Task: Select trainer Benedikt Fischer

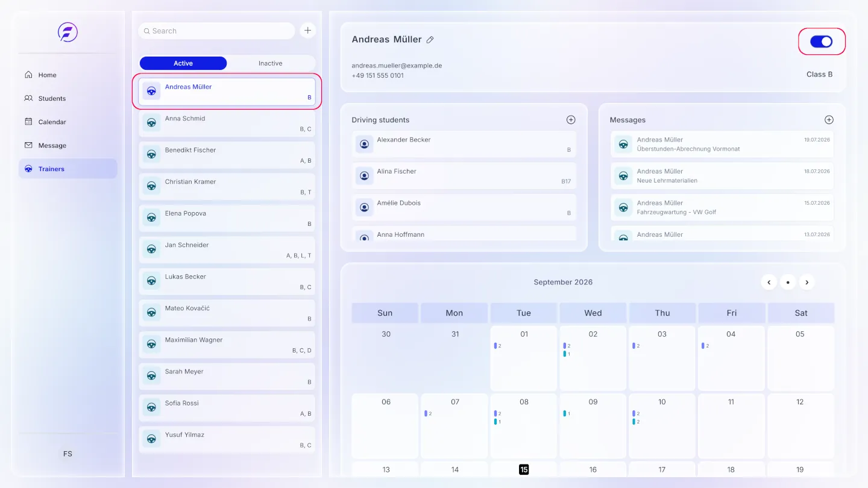Action: pos(227,155)
